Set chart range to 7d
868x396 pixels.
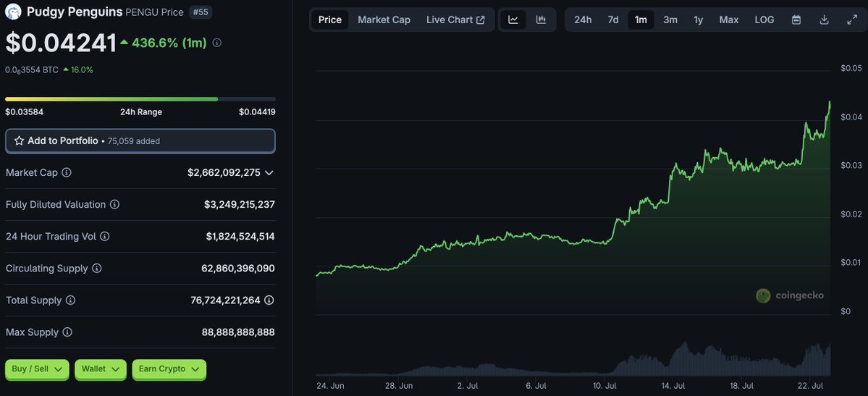pos(612,20)
